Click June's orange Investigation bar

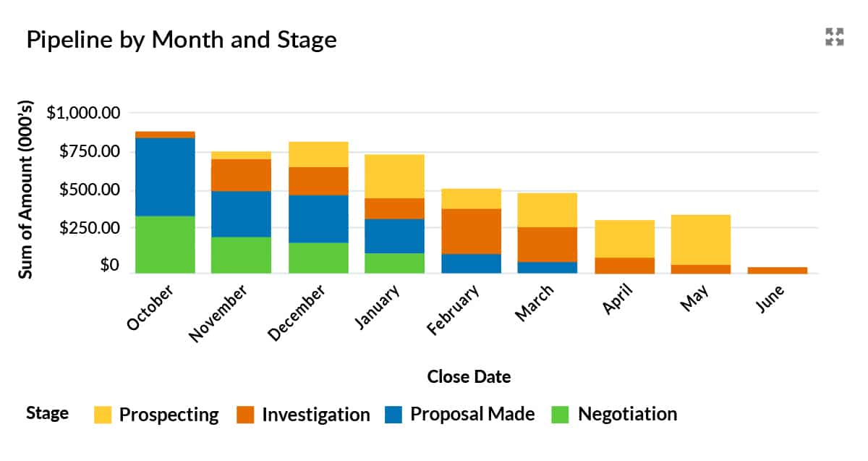point(778,270)
